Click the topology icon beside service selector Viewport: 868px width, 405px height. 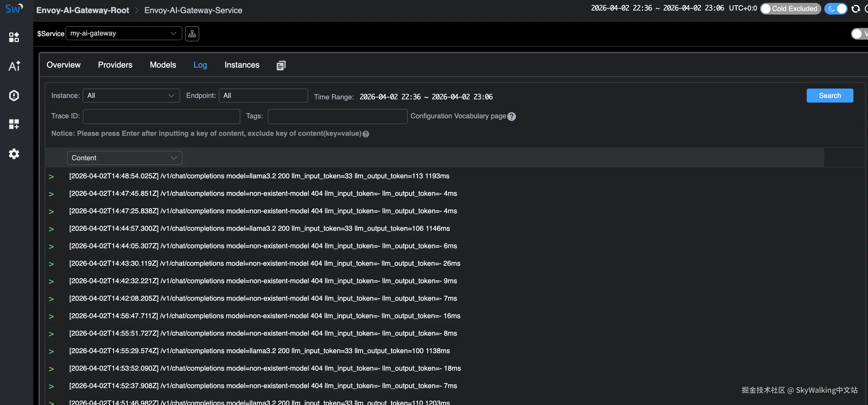coord(192,34)
